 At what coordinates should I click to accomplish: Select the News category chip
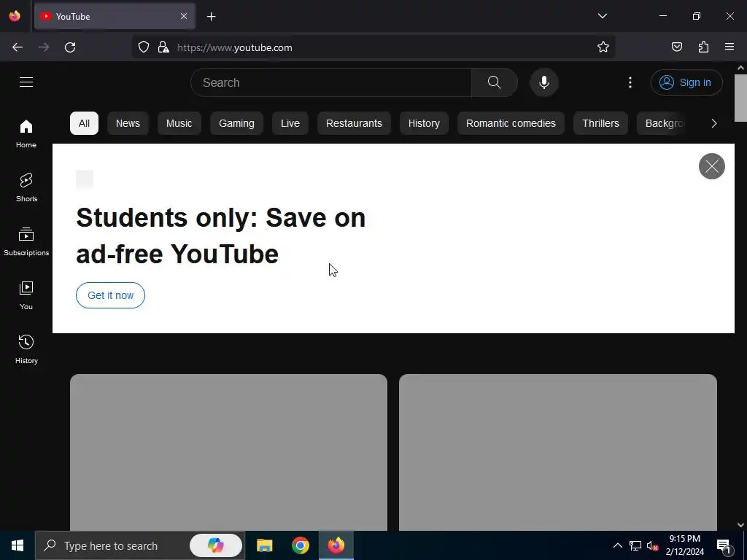pos(128,123)
